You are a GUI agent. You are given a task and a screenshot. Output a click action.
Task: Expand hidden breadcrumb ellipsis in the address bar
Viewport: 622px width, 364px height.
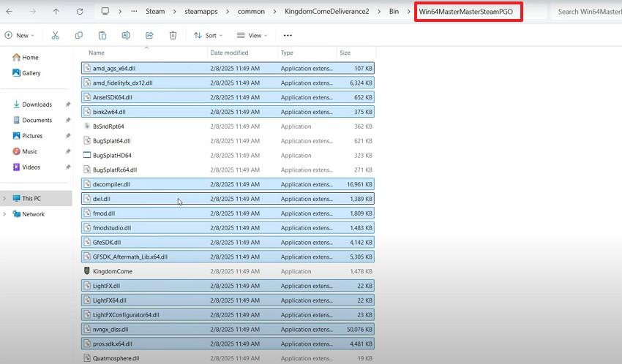134,11
